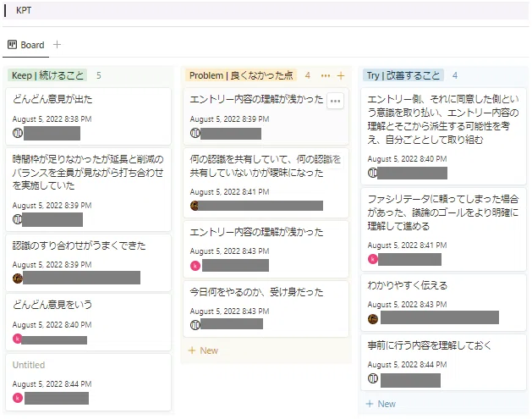The image size is (532, 419).
Task: Click pink avatar on どんどん意見をいう card
Action: pyautogui.click(x=17, y=339)
